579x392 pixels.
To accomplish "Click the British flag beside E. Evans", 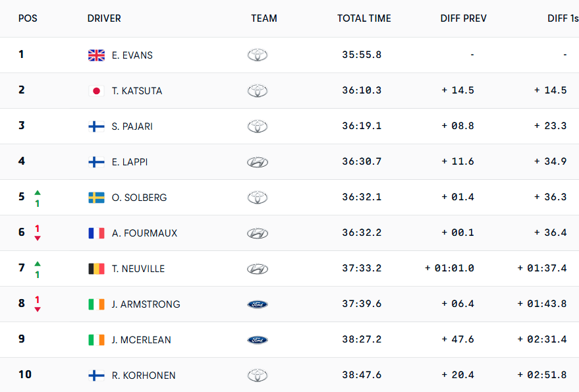I will 96,55.
